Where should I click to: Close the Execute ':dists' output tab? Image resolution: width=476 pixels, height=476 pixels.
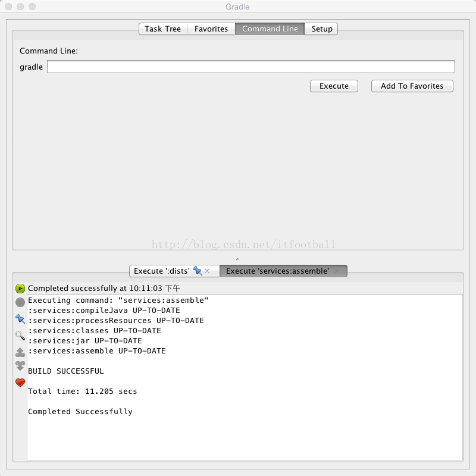[207, 271]
